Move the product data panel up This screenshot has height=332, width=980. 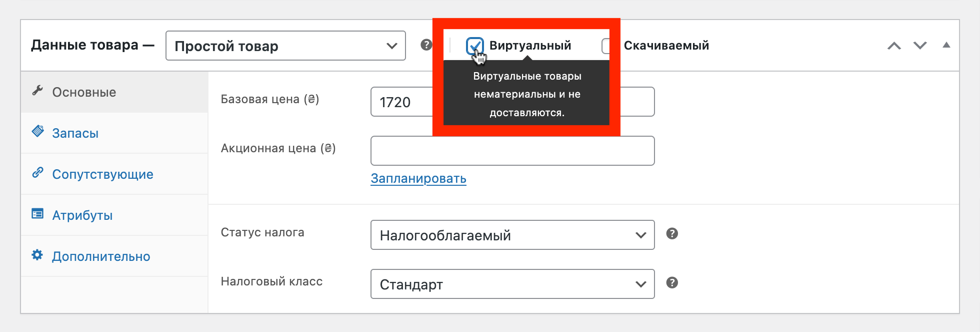pos(894,46)
